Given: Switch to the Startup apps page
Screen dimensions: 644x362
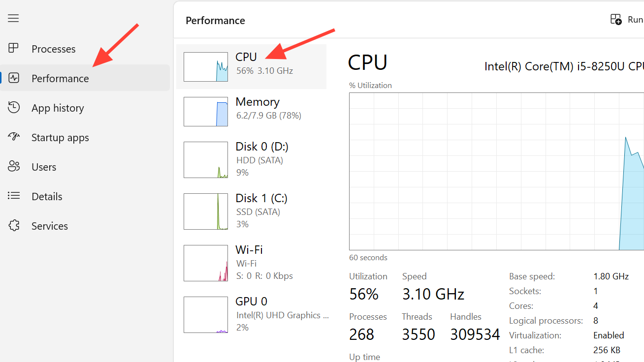Looking at the screenshot, I should coord(60,138).
